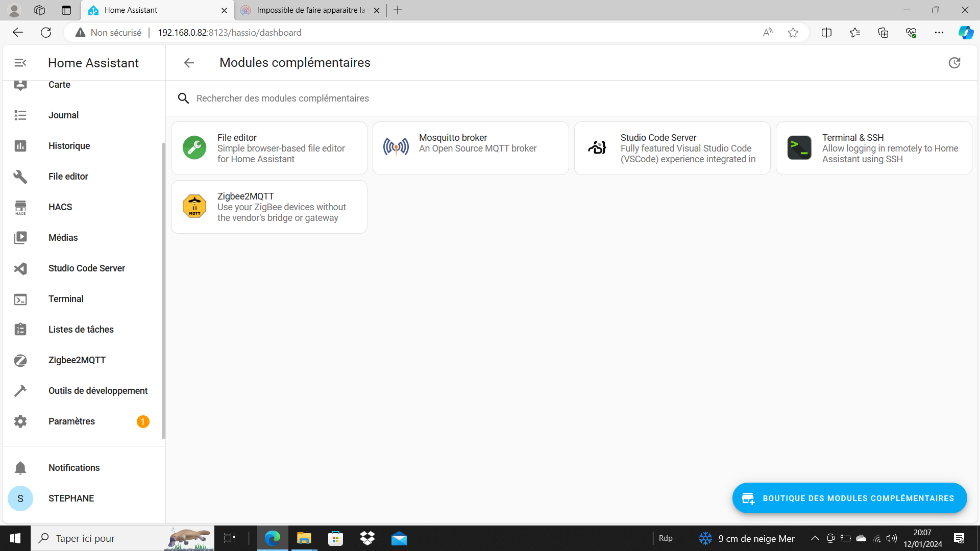
Task: Open the Journal sidebar icon
Action: pyautogui.click(x=20, y=115)
